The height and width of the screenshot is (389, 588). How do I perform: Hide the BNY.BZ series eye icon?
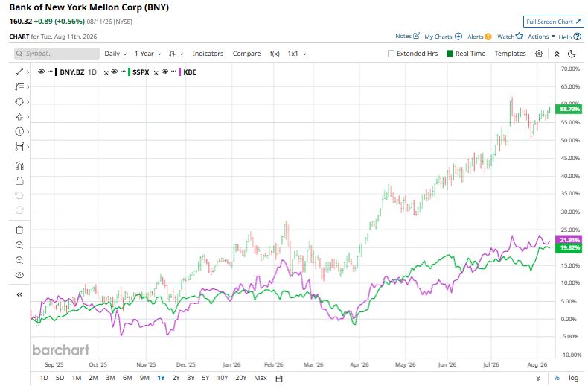pyautogui.click(x=41, y=72)
